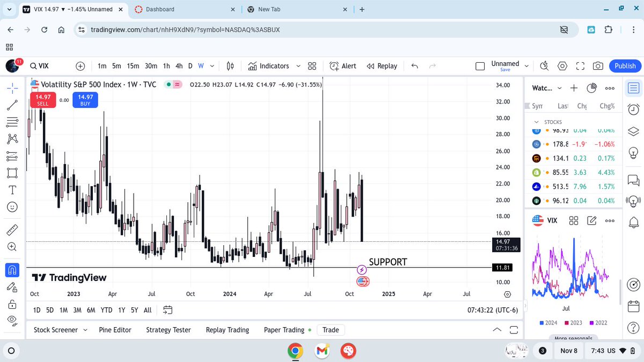The image size is (644, 362).
Task: Open the Help Center question mark
Action: coord(633,327)
